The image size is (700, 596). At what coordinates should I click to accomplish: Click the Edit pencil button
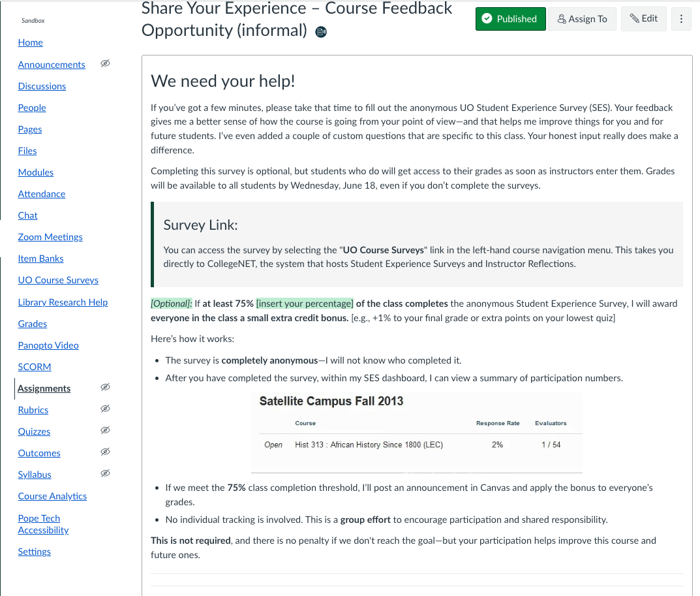tap(643, 19)
